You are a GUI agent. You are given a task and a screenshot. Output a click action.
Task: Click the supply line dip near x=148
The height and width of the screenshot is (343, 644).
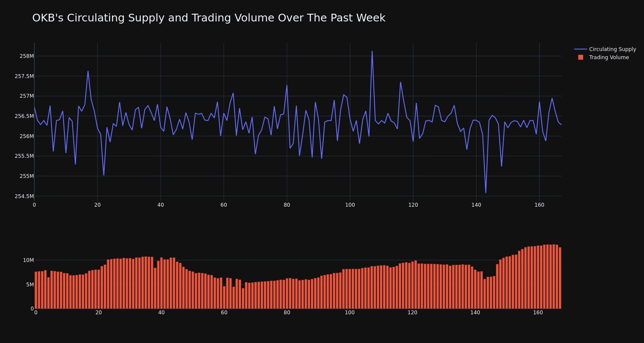click(x=501, y=166)
